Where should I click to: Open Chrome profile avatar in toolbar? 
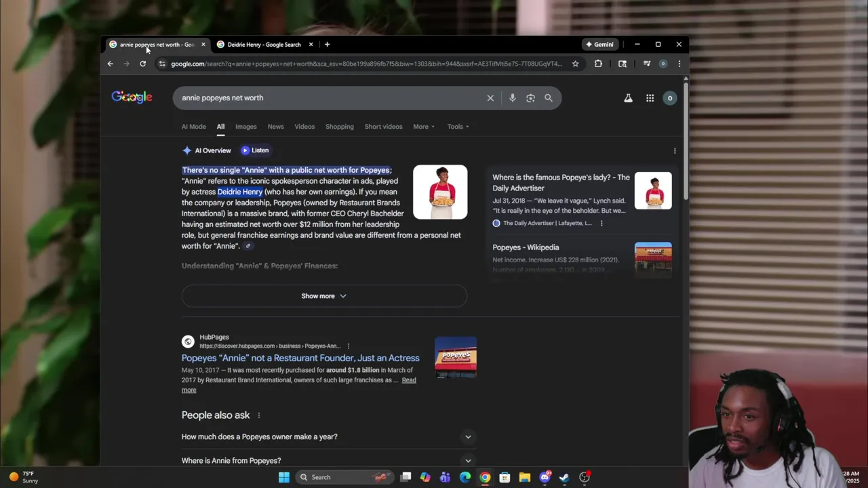663,64
